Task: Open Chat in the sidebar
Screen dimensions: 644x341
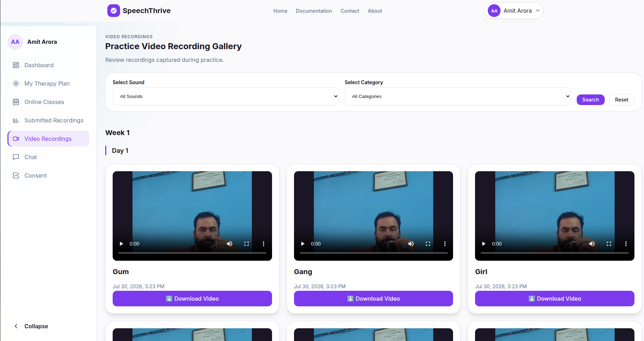Action: 48,157
